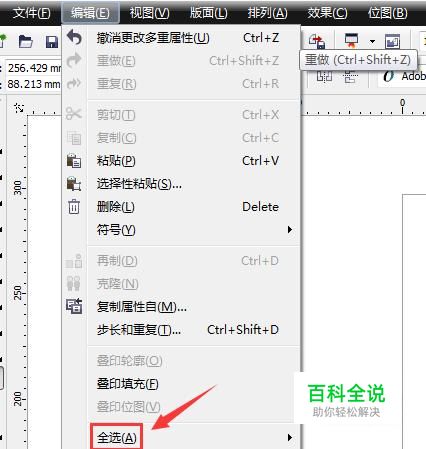Click the save floppy disk icon

pos(52,42)
